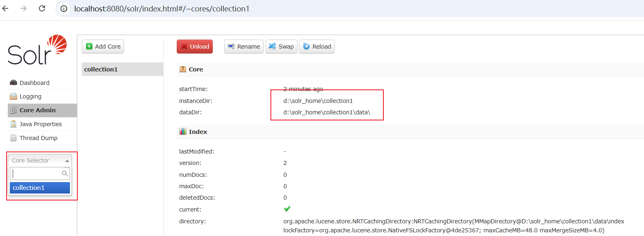Select the address bar URL field
This screenshot has height=236, width=644.
click(162, 9)
